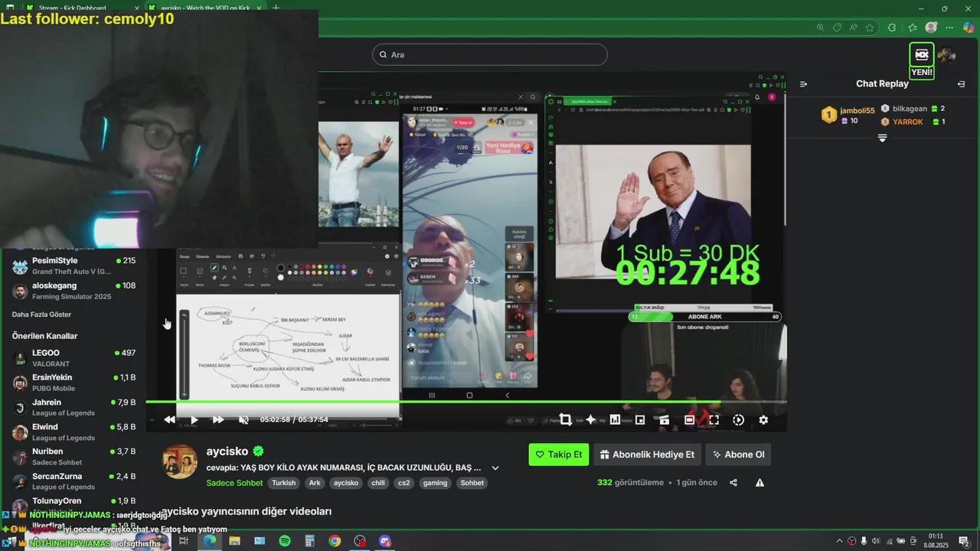Click the Abone Ol subscribe button
Image resolution: width=980 pixels, height=551 pixels.
(738, 455)
